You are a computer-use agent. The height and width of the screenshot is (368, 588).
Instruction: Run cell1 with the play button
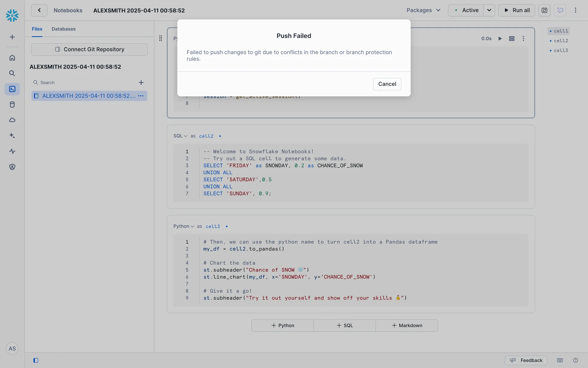pyautogui.click(x=500, y=38)
